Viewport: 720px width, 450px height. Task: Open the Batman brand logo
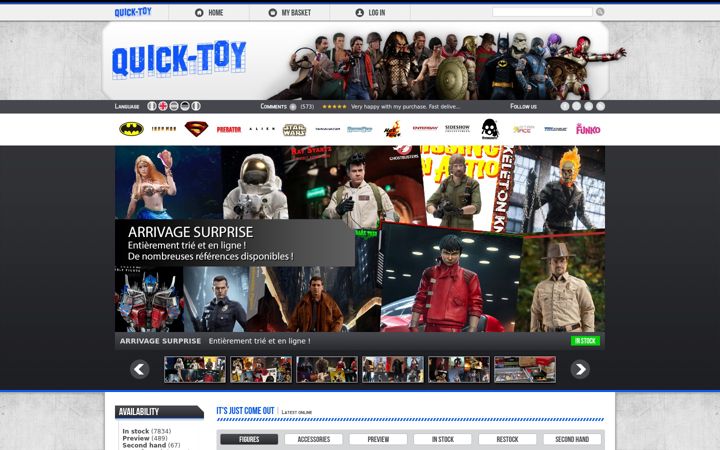point(131,129)
